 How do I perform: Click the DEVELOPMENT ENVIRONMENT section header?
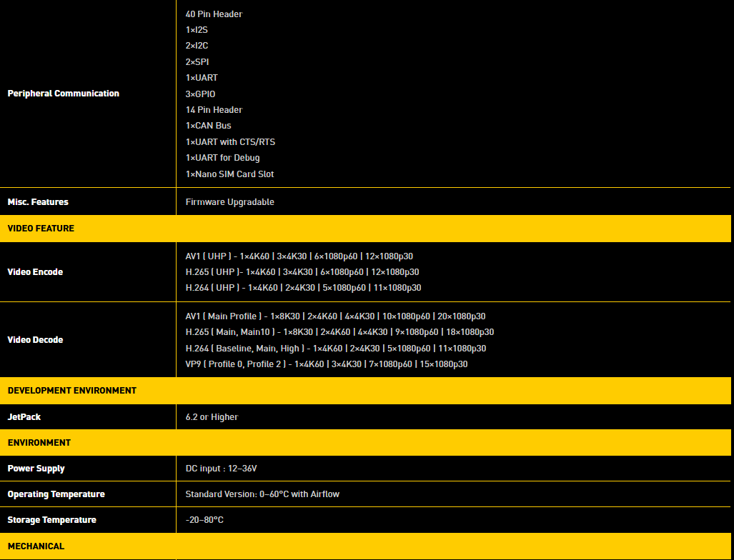(x=71, y=391)
